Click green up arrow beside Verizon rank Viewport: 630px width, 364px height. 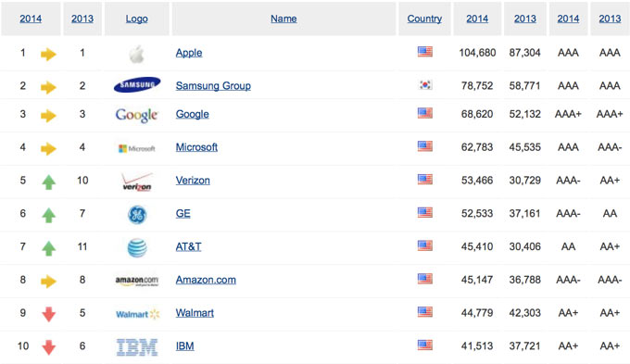[48, 182]
